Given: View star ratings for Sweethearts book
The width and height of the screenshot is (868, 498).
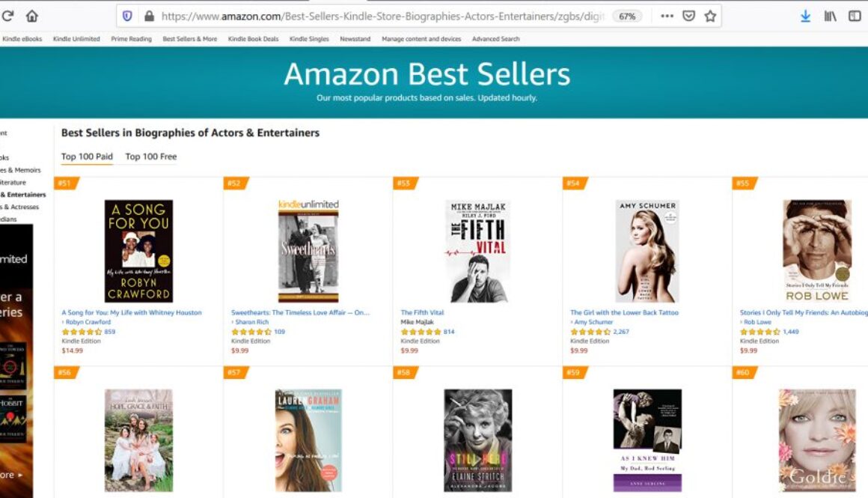Looking at the screenshot, I should 251,332.
